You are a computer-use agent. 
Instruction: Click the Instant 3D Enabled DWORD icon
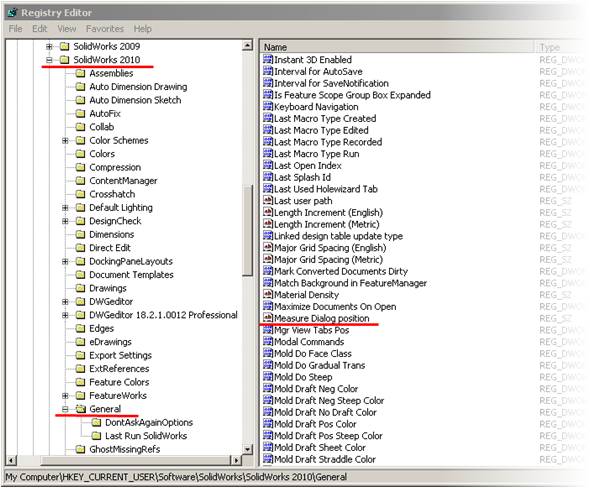click(x=268, y=59)
